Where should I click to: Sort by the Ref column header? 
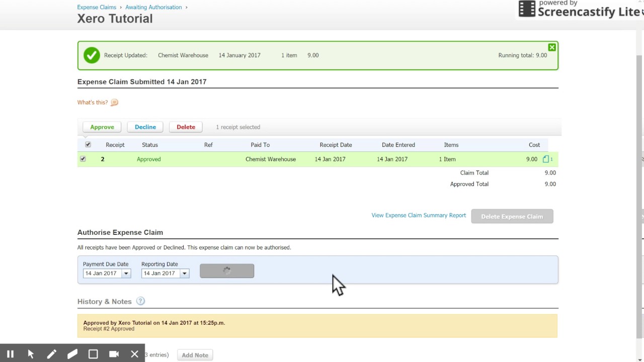click(x=208, y=145)
